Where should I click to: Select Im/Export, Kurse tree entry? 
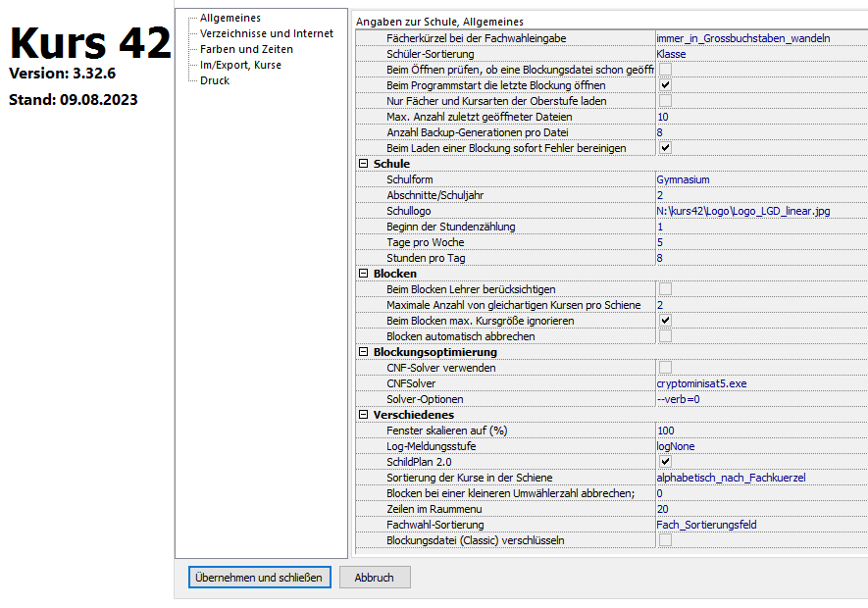(240, 65)
